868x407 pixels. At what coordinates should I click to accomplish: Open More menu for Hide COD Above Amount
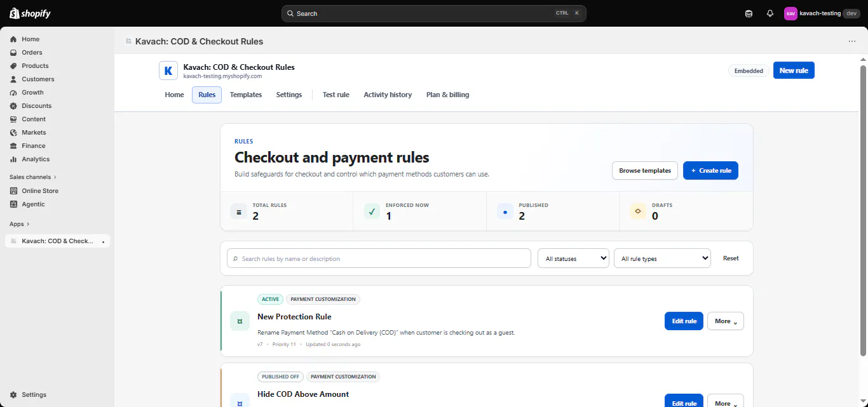click(726, 401)
